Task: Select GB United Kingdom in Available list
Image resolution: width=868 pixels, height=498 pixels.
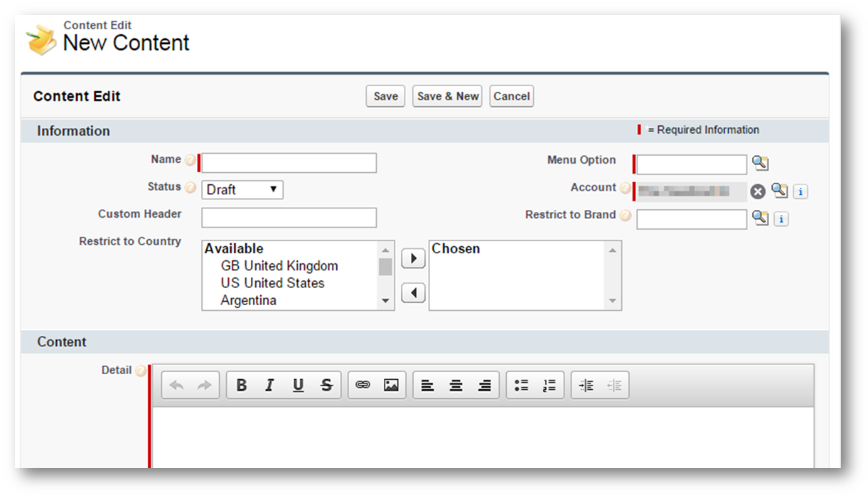Action: (279, 266)
